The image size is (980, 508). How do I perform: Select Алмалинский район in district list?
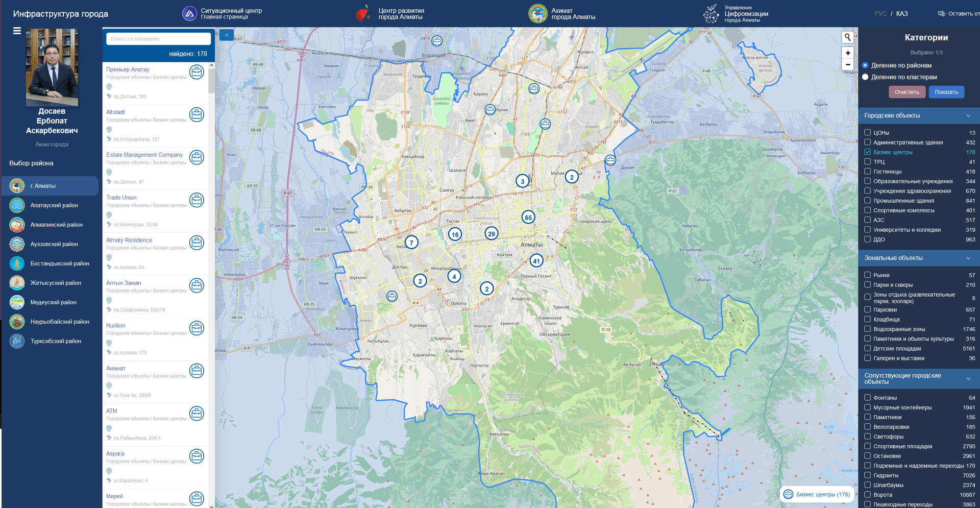(x=50, y=225)
